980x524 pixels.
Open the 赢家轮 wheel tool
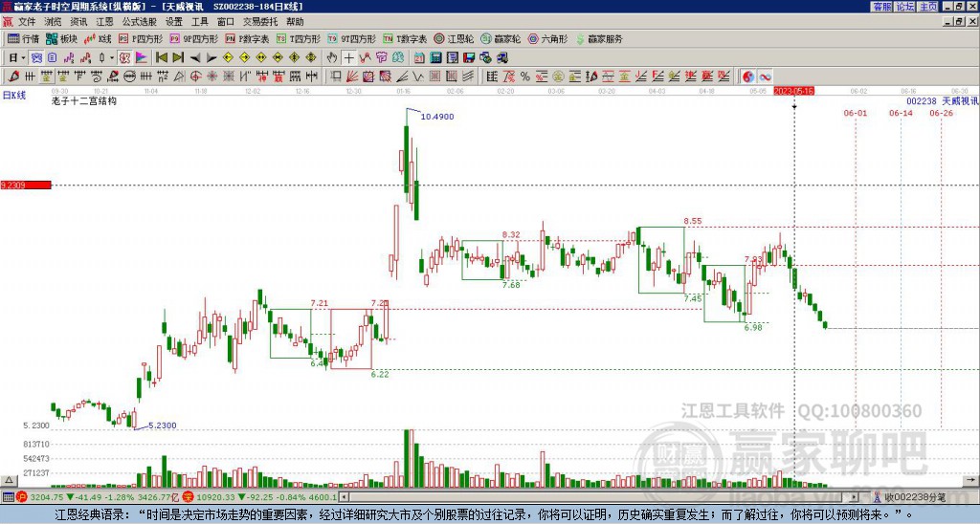[x=501, y=38]
